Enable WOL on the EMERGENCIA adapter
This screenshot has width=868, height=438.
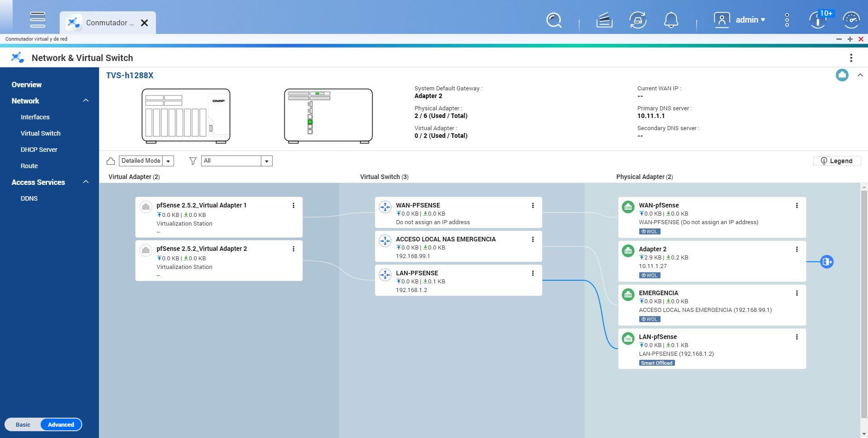[650, 319]
